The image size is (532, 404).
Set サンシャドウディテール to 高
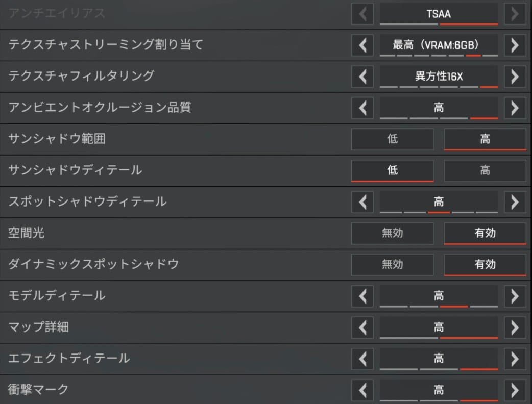point(485,170)
